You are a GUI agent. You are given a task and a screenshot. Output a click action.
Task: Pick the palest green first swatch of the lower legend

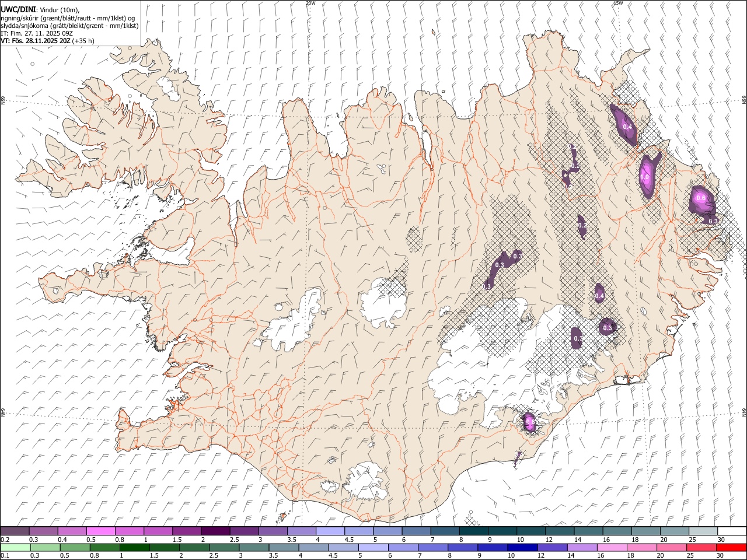15,547
